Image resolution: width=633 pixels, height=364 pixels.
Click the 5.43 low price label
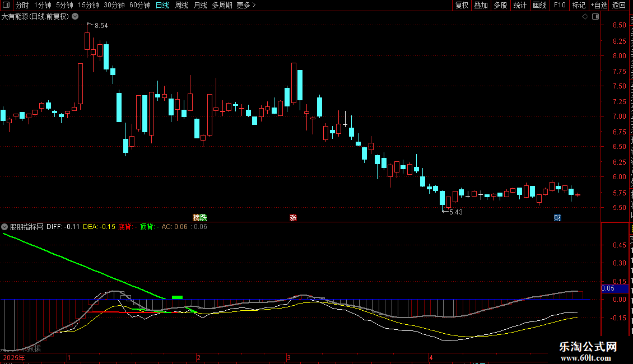click(x=456, y=212)
